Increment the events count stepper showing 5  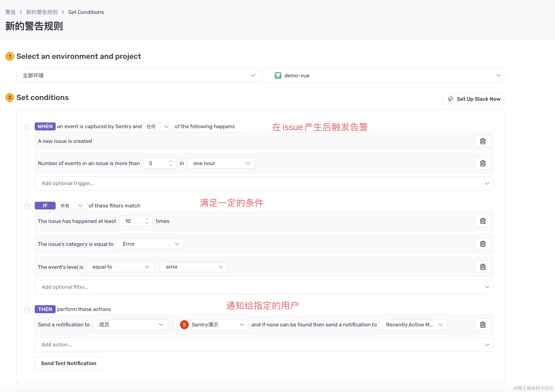171,161
